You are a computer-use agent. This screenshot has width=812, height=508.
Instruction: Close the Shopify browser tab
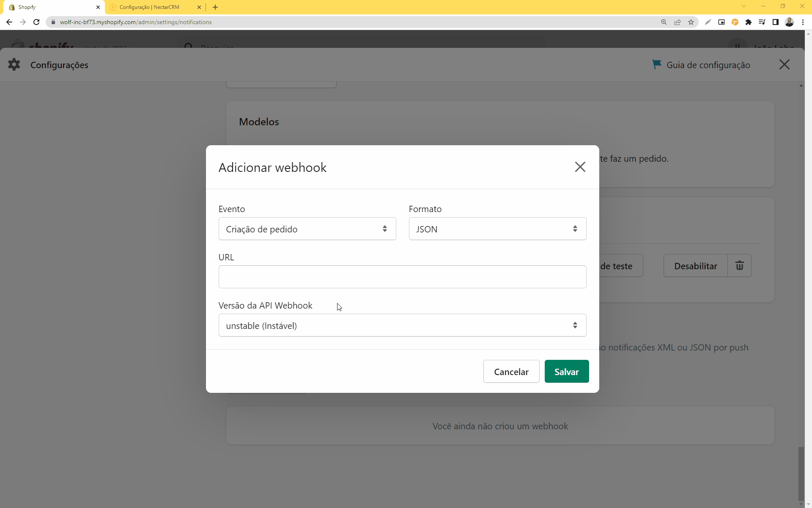98,7
